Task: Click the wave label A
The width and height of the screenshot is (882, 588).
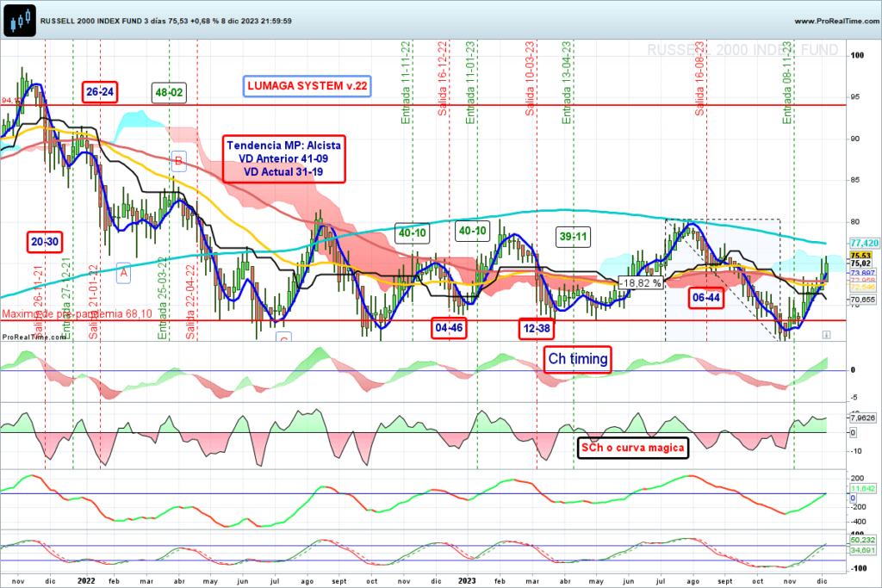Action: (x=123, y=273)
